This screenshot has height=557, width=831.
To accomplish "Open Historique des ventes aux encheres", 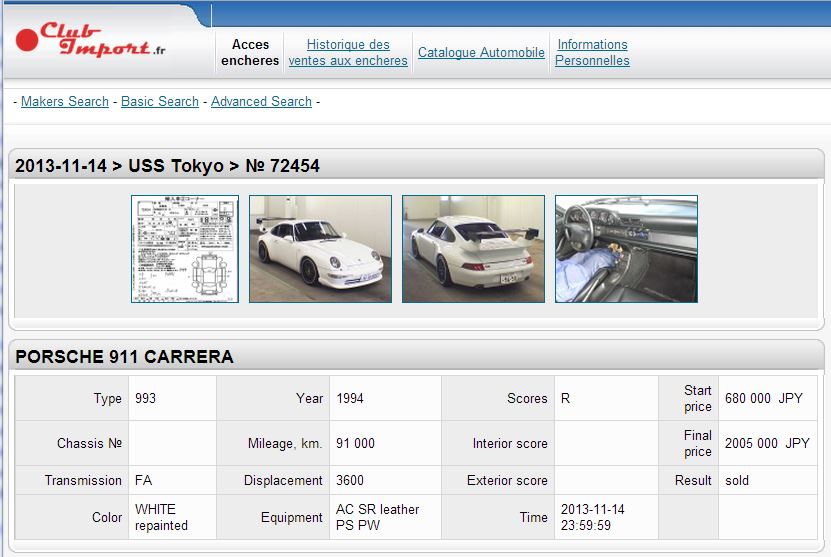I will click(x=348, y=52).
